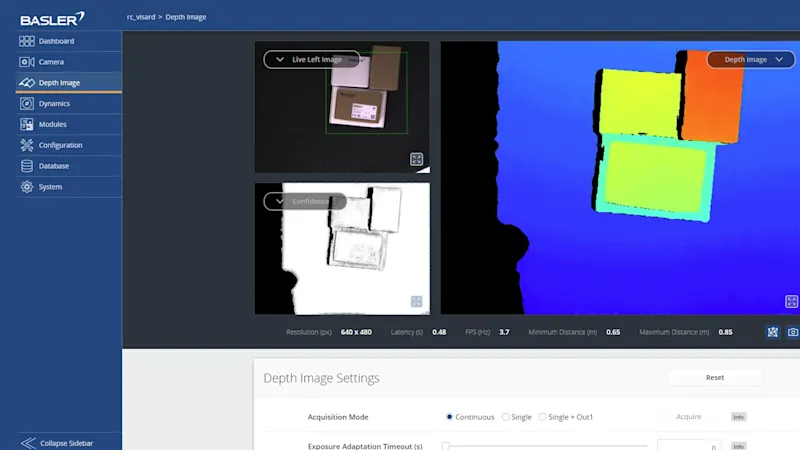Collapse the sidebar
The width and height of the screenshot is (800, 450).
pos(65,442)
